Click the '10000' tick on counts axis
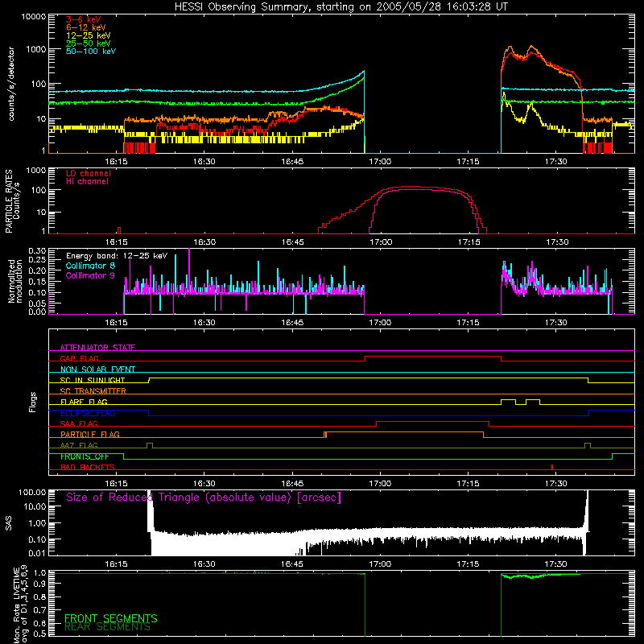 [x=34, y=17]
